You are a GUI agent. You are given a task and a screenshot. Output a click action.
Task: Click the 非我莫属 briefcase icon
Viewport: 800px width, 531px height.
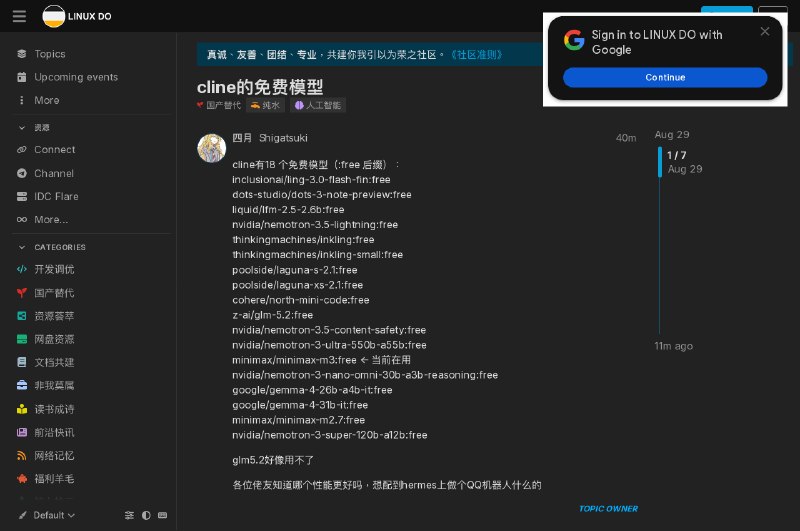click(21, 386)
